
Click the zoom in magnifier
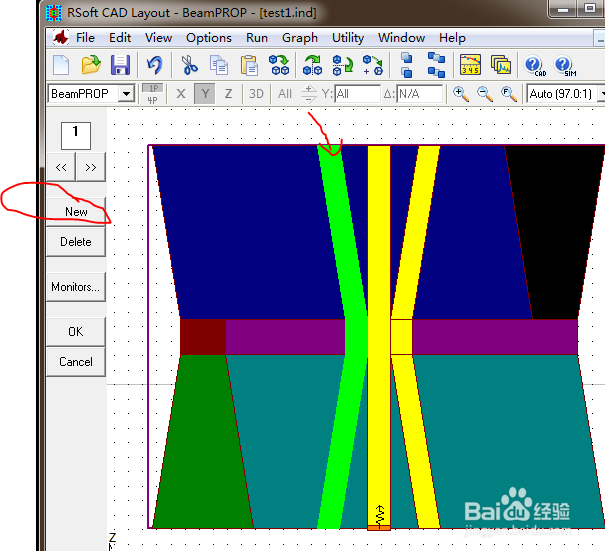click(461, 94)
